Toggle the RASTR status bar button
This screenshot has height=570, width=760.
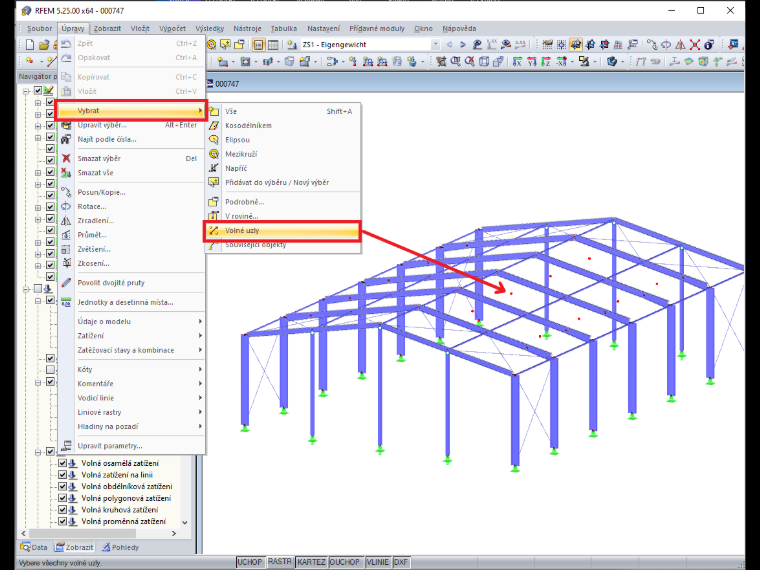click(x=280, y=562)
